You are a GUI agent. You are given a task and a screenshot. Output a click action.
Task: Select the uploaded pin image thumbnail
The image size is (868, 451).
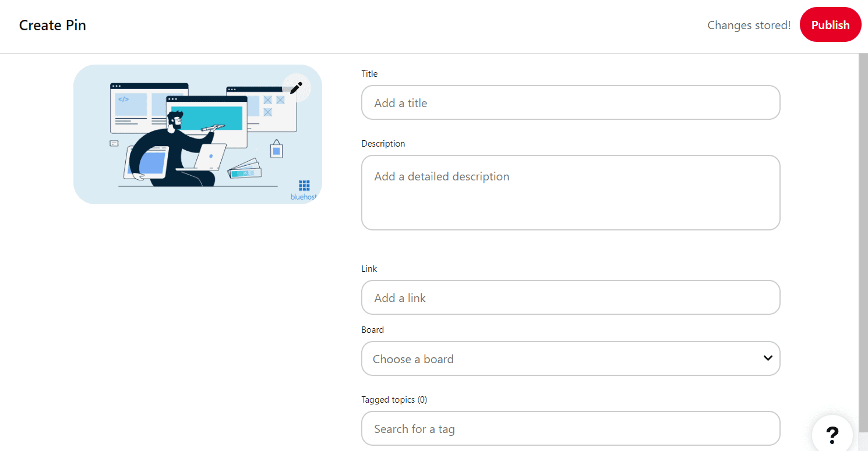[197, 134]
